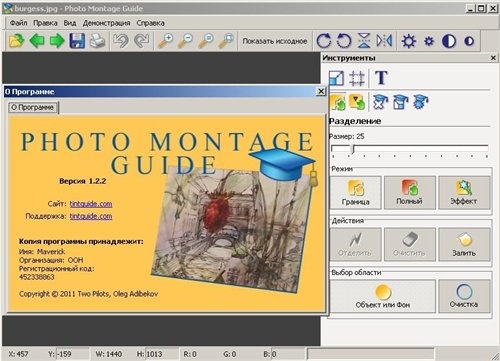The width and height of the screenshot is (500, 361).
Task: Click the Версия 1.2.2 text
Action: coord(83,181)
